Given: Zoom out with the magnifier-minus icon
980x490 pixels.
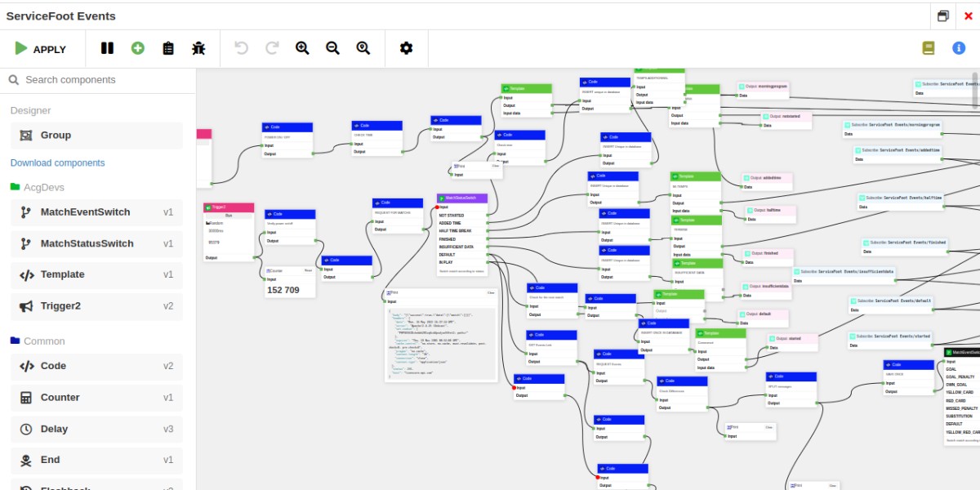Looking at the screenshot, I should coord(332,48).
